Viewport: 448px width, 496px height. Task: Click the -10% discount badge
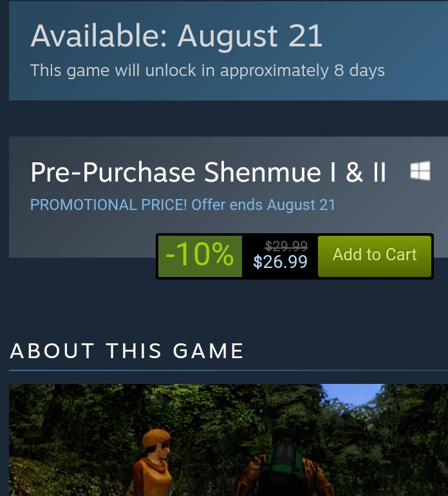[x=200, y=256]
